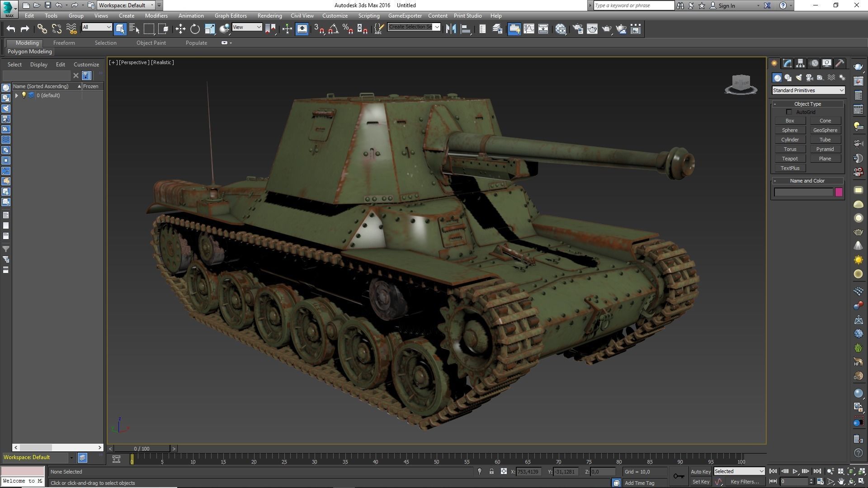Enable the AutoGrid checkbox

789,112
